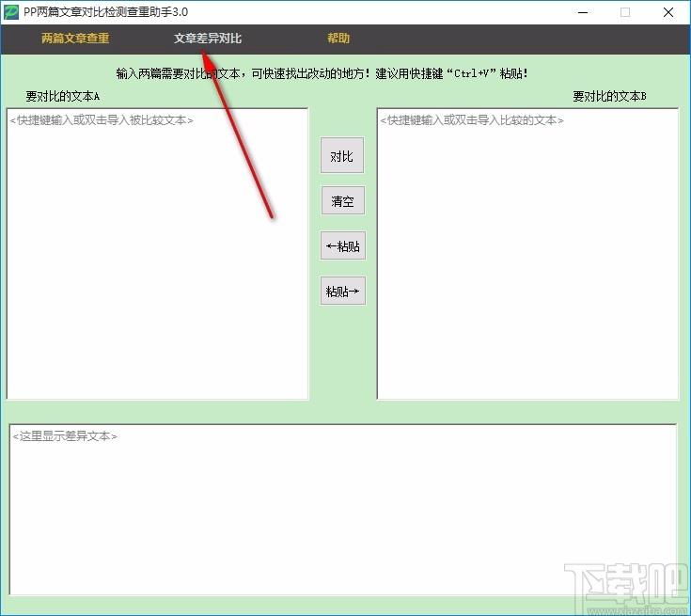Viewport: 691px width, 616px height.
Task: Click the ←粘贴 button
Action: pos(342,245)
